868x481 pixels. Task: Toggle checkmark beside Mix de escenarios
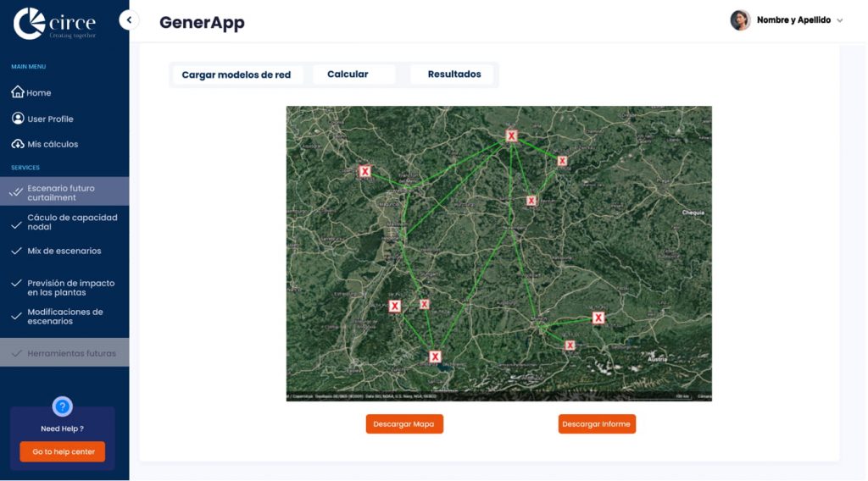[15, 252]
